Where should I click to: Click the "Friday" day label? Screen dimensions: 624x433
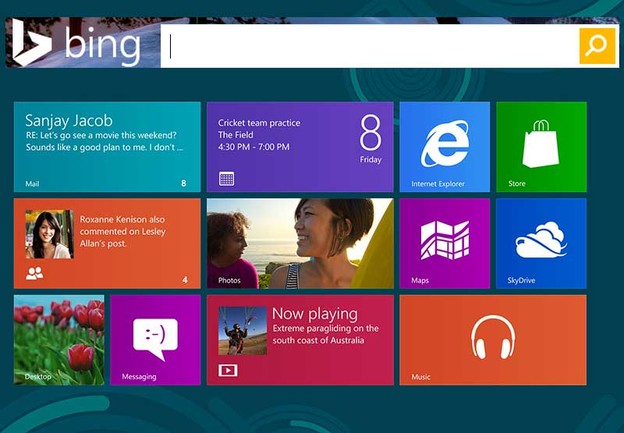[371, 160]
